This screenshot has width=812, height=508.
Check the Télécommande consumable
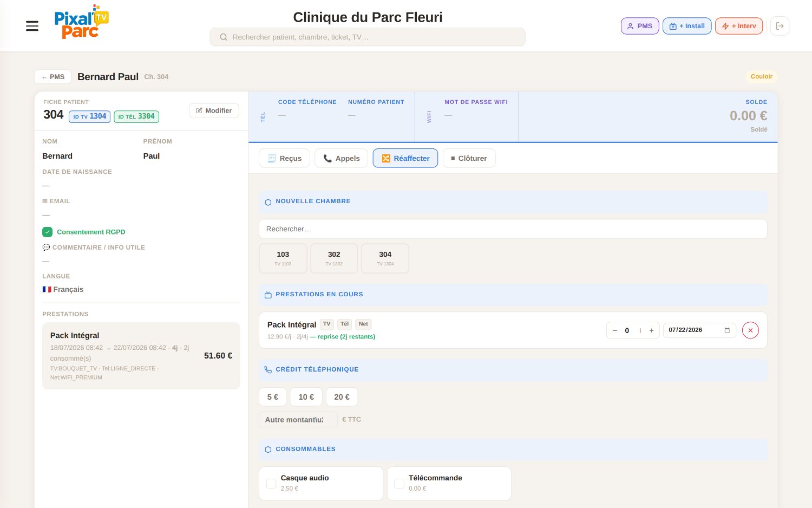[x=399, y=484]
